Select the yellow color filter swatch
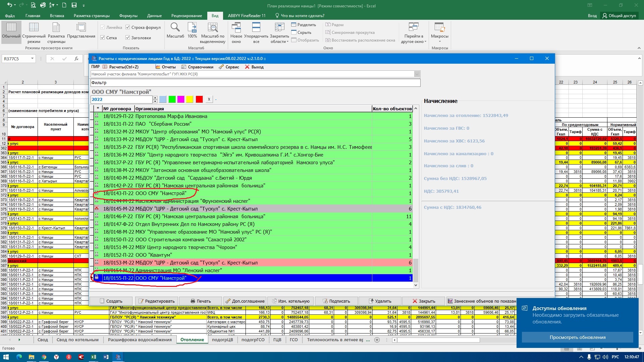Screen dimensions: 644x362 click(190, 99)
